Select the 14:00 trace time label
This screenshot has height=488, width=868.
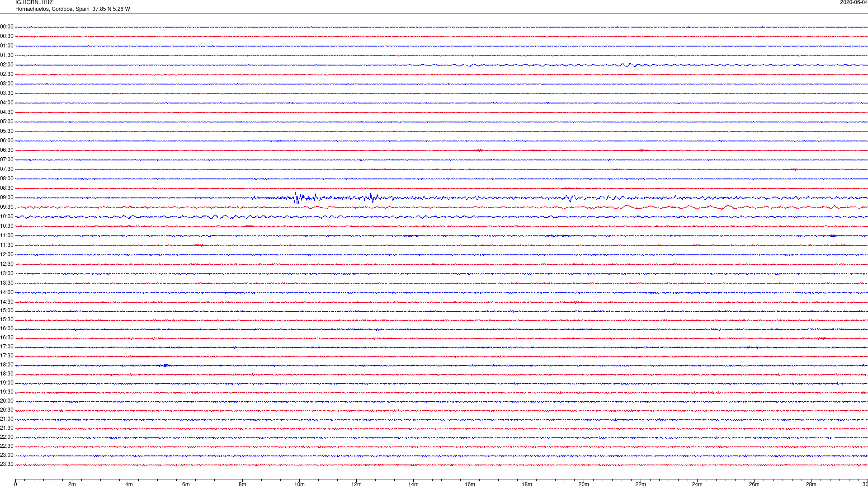pos(7,292)
